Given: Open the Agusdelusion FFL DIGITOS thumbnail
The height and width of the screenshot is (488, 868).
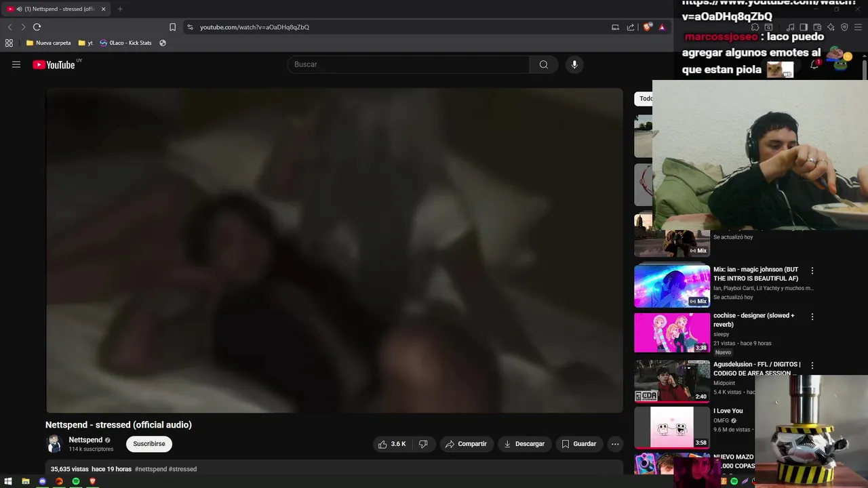Looking at the screenshot, I should [672, 381].
